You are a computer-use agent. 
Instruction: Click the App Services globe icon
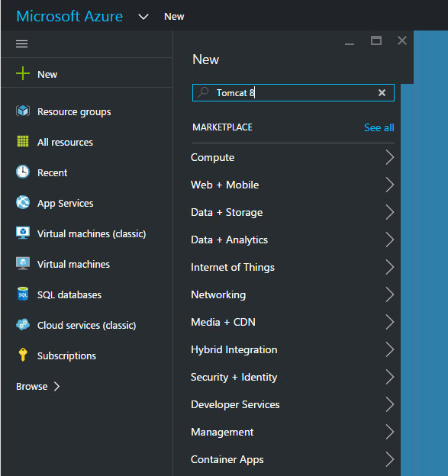(x=23, y=202)
